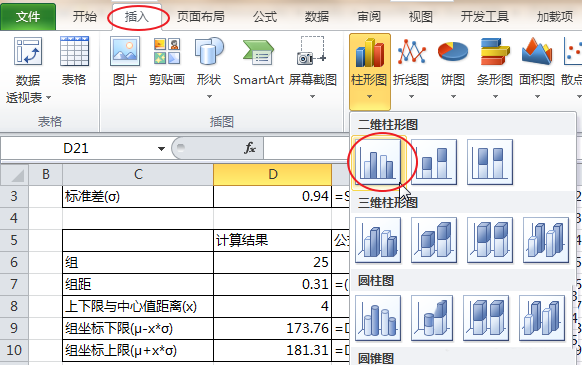Insert a SmartArt graphic
The image size is (582, 365).
[x=258, y=61]
